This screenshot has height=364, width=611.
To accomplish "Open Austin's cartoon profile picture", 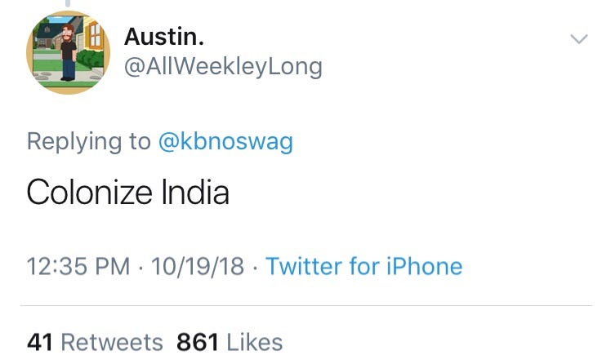I will [68, 52].
